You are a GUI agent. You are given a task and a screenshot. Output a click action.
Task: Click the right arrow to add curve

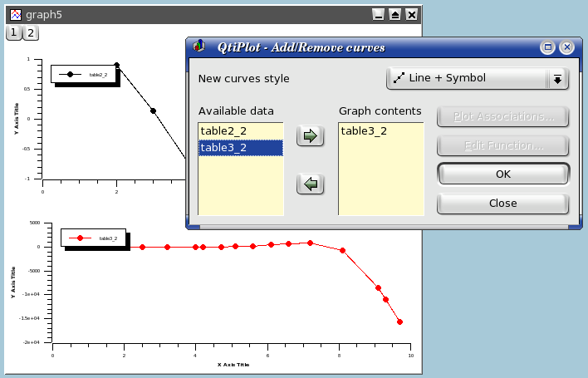point(310,136)
